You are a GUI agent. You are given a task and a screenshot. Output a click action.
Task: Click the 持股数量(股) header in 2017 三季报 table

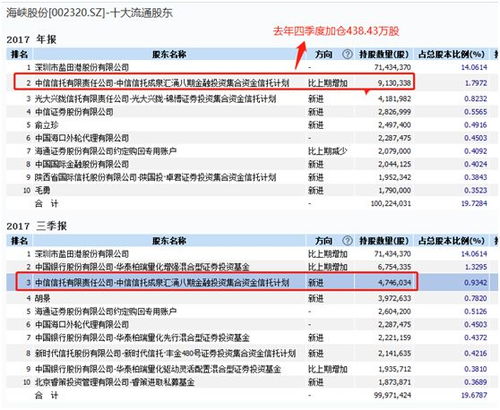[384, 241]
